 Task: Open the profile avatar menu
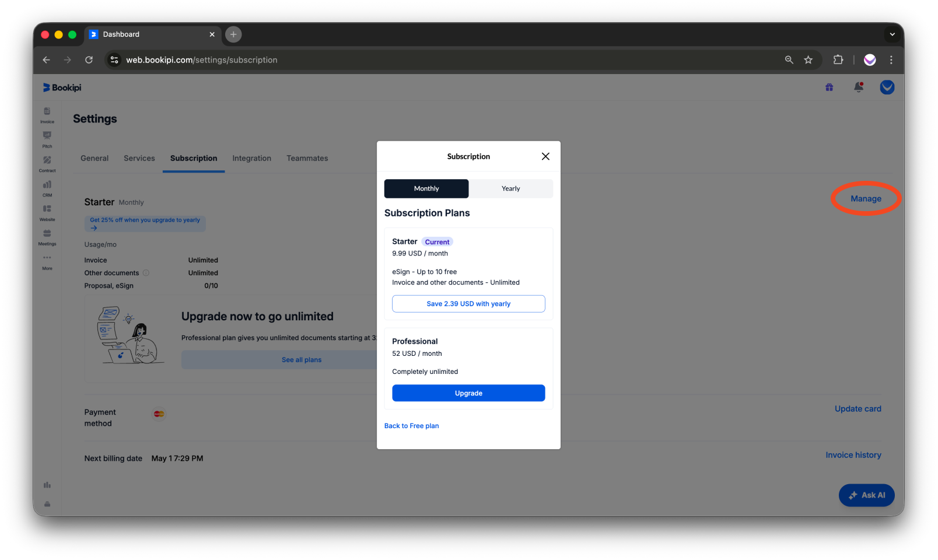pos(887,87)
